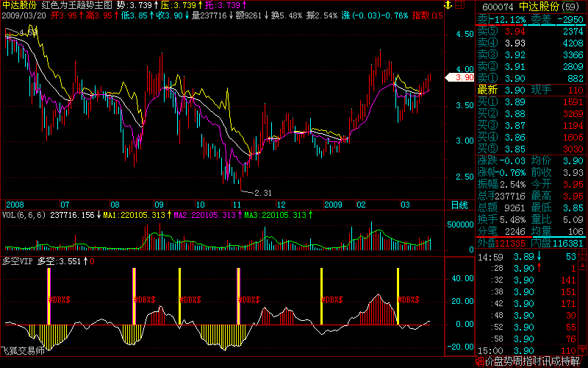This screenshot has height=368, width=588.
Task: Click the 量比 5.09 field
Action: point(558,219)
